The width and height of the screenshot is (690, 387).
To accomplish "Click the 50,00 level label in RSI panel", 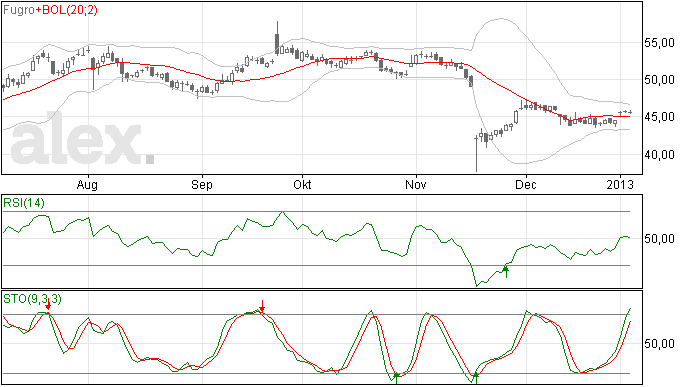I will tap(659, 239).
